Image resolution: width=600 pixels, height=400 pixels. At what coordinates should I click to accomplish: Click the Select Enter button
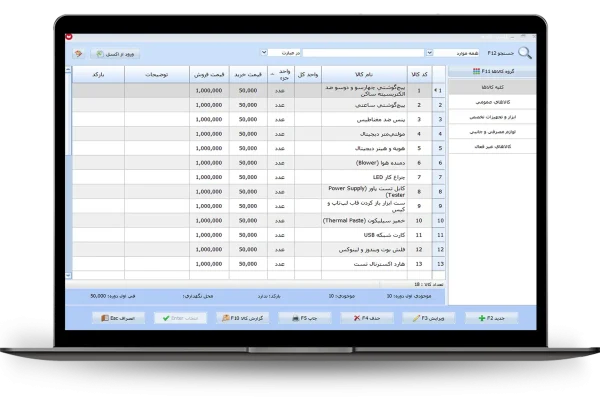pyautogui.click(x=180, y=318)
